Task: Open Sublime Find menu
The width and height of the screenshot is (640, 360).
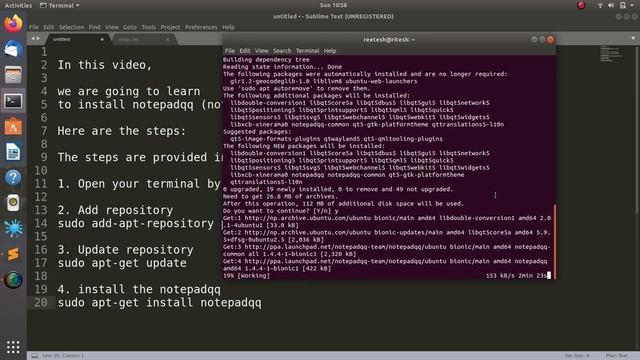Action: (x=94, y=27)
